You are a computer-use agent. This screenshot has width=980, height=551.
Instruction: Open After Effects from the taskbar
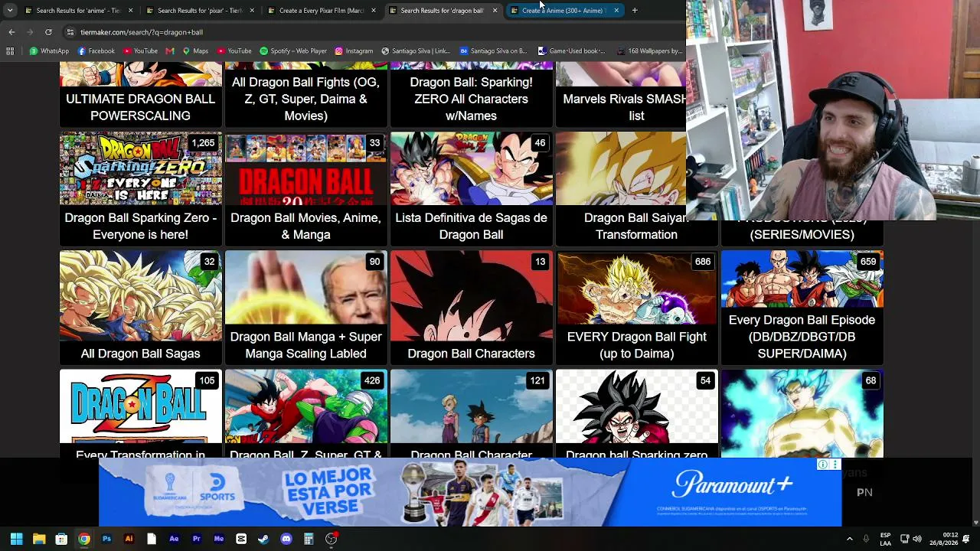(174, 539)
